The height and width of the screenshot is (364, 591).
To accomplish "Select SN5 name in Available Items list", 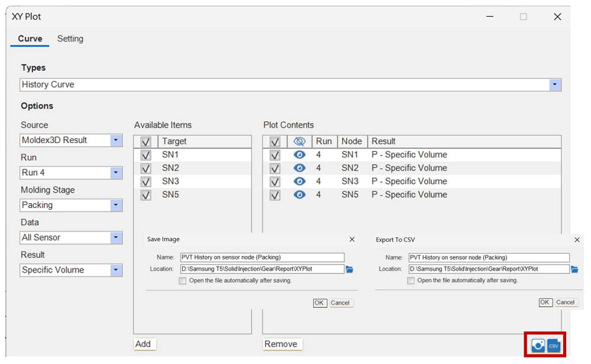I will [170, 195].
